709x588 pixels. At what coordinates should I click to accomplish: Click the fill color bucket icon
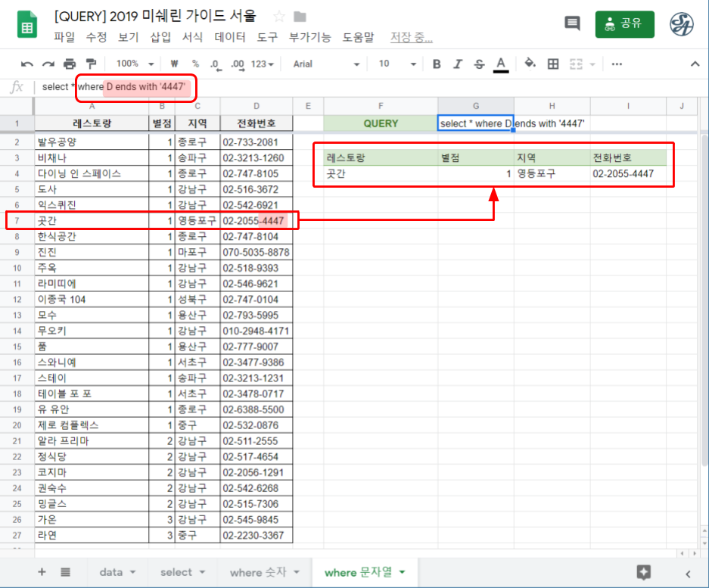click(530, 64)
